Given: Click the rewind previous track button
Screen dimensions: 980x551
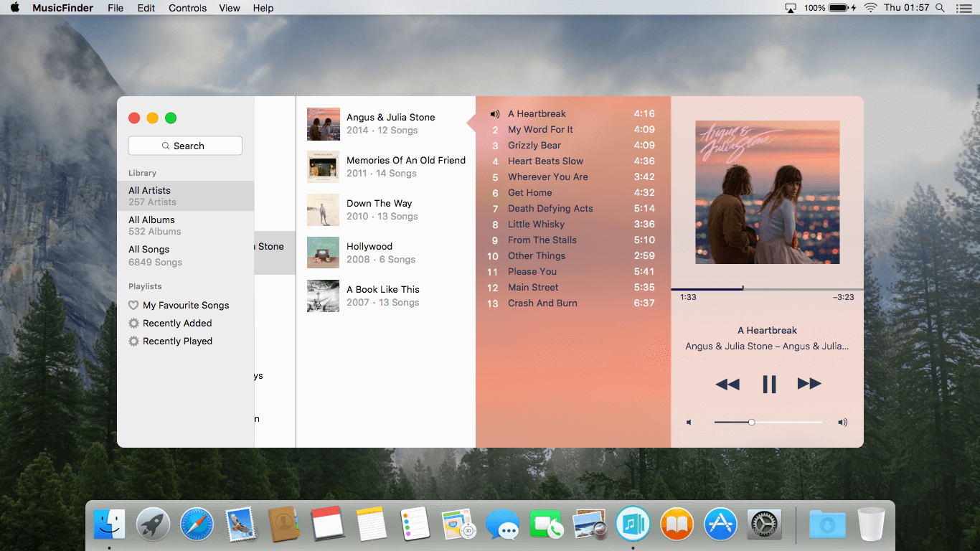Looking at the screenshot, I should [x=727, y=385].
